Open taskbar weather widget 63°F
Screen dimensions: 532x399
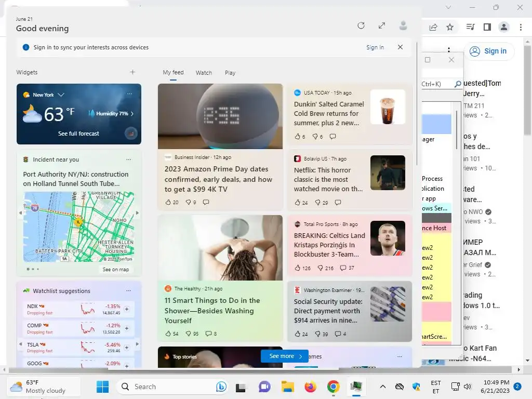tap(44, 387)
